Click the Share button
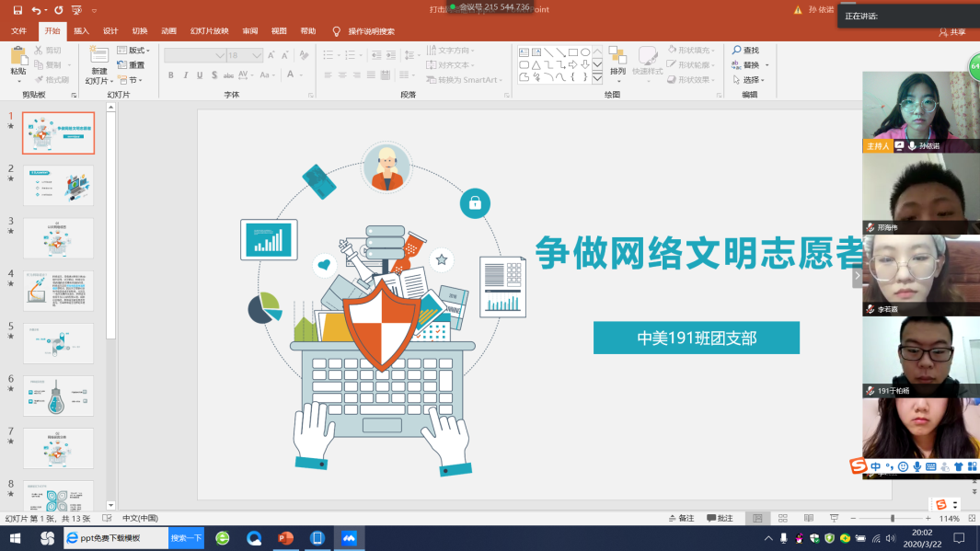The width and height of the screenshot is (980, 551). point(952,32)
